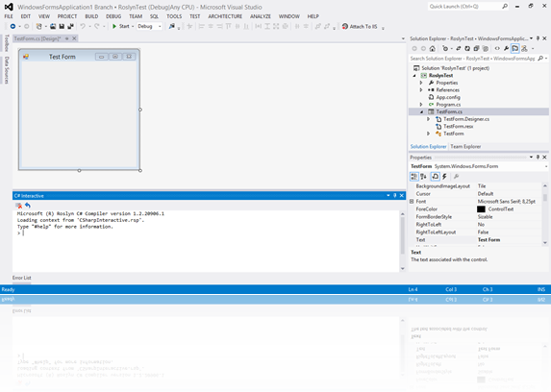Screen dimensions: 551x392
Task: Open the ARCHITECTURE menu
Action: coord(225,16)
